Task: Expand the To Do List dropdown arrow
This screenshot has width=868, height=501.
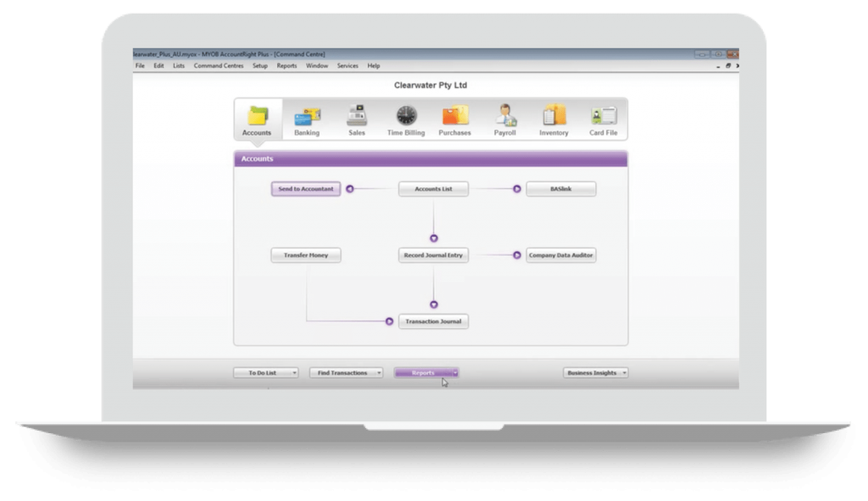Action: (294, 372)
